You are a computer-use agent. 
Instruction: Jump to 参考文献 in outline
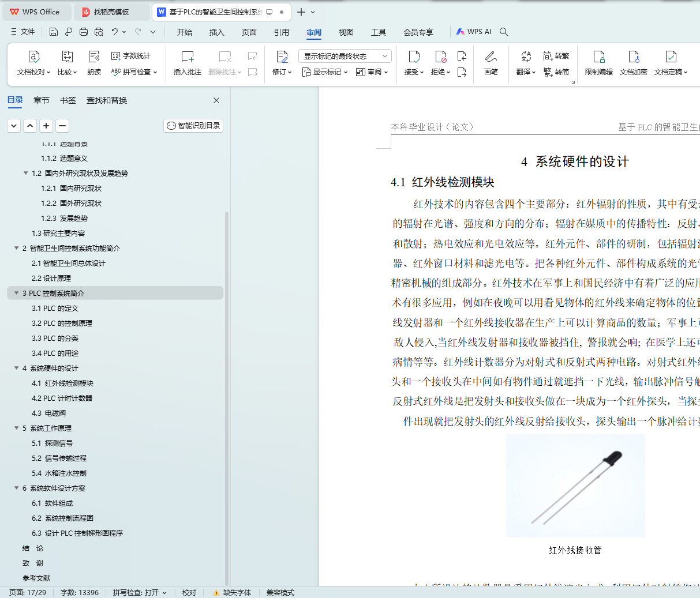click(x=36, y=578)
